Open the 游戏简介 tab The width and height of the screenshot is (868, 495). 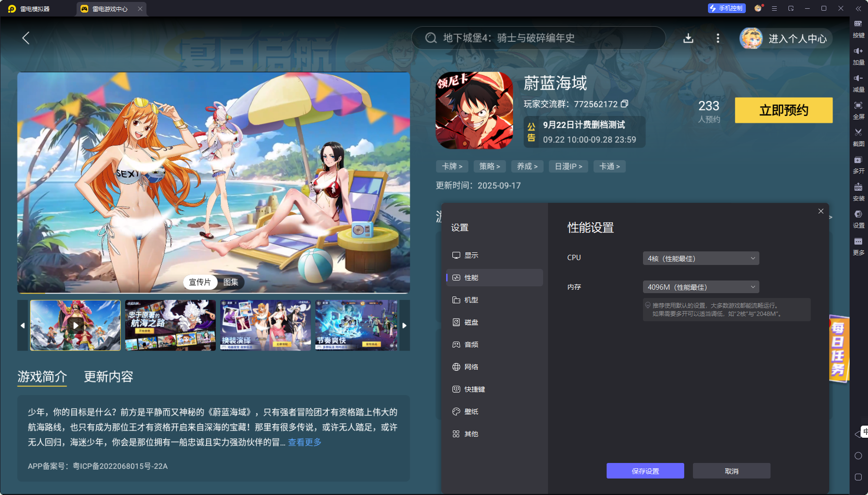coord(42,377)
